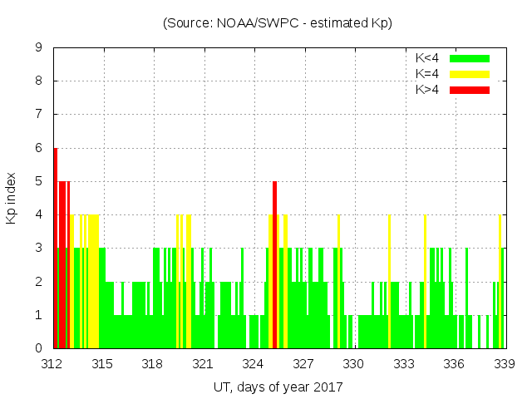Click the red K>4 legend swatch

coord(470,90)
